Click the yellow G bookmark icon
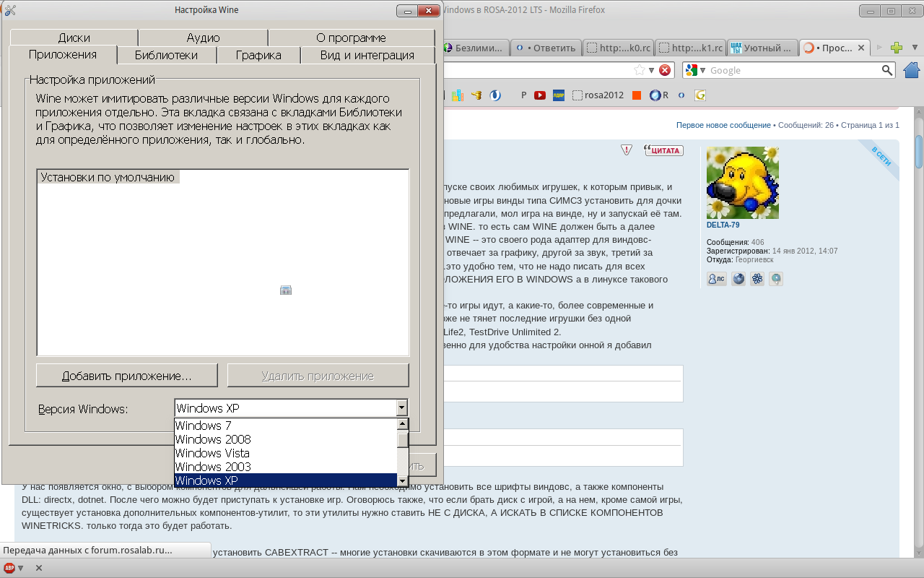Viewport: 924px width, 578px height. pyautogui.click(x=699, y=95)
